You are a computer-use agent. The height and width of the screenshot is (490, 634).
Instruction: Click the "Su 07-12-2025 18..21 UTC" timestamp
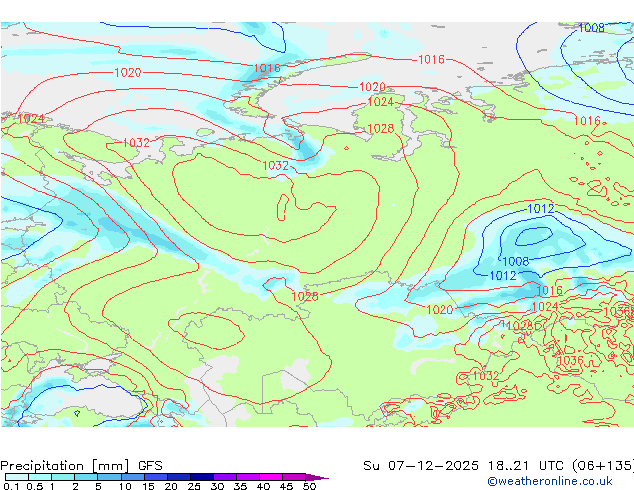(x=463, y=466)
